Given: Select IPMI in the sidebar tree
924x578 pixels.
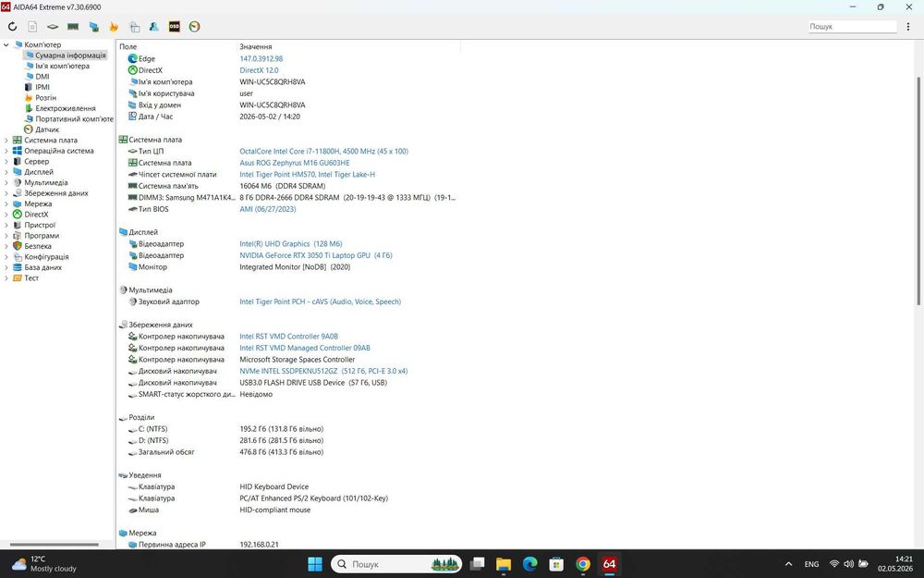Looking at the screenshot, I should coord(42,87).
